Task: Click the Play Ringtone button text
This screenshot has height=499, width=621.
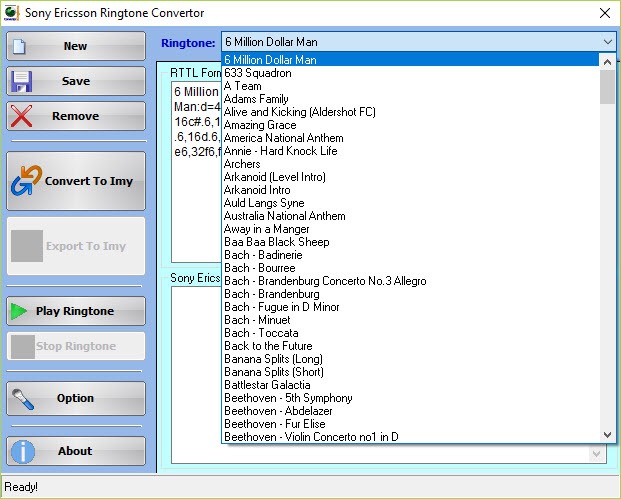Action: pyautogui.click(x=75, y=311)
